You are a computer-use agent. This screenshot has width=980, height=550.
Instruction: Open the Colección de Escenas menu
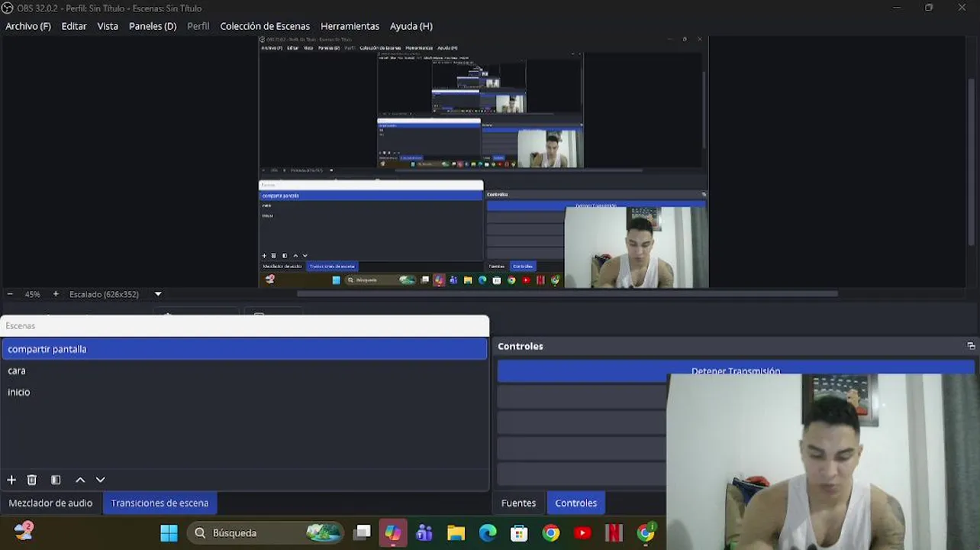265,26
